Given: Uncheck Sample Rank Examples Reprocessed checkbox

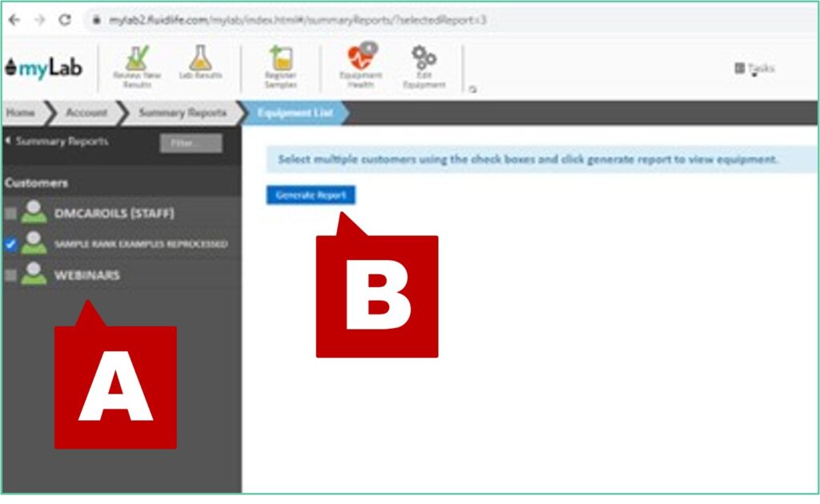Looking at the screenshot, I should coord(10,244).
